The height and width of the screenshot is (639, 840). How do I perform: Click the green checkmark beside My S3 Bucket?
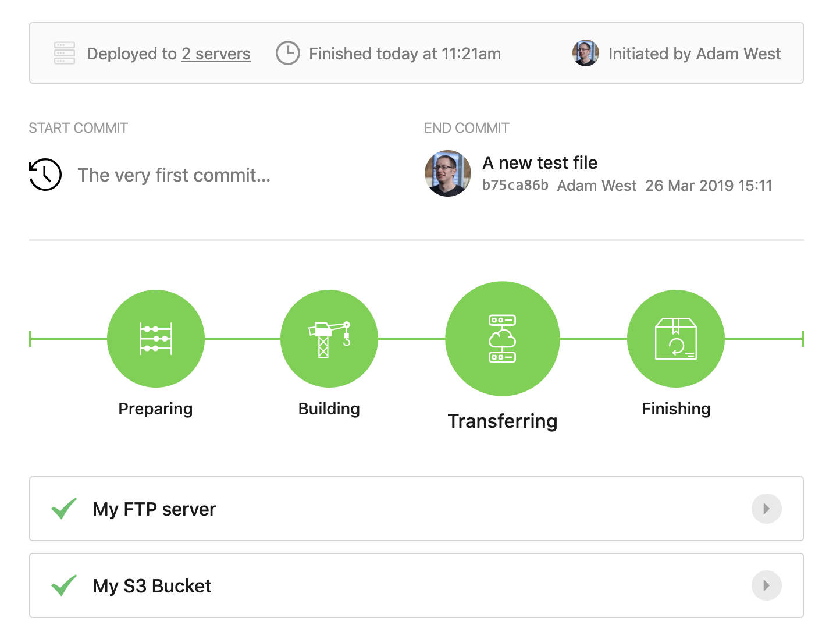(x=64, y=585)
